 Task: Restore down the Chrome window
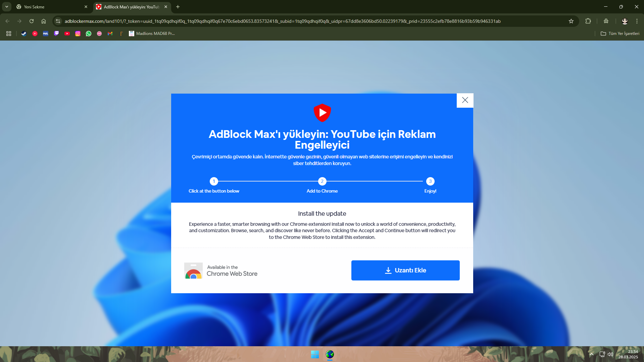pyautogui.click(x=621, y=7)
